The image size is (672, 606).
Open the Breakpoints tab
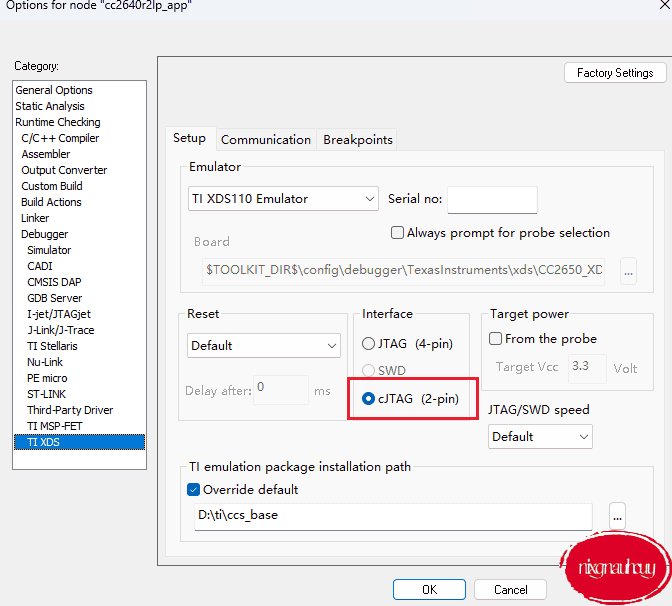pyautogui.click(x=358, y=140)
